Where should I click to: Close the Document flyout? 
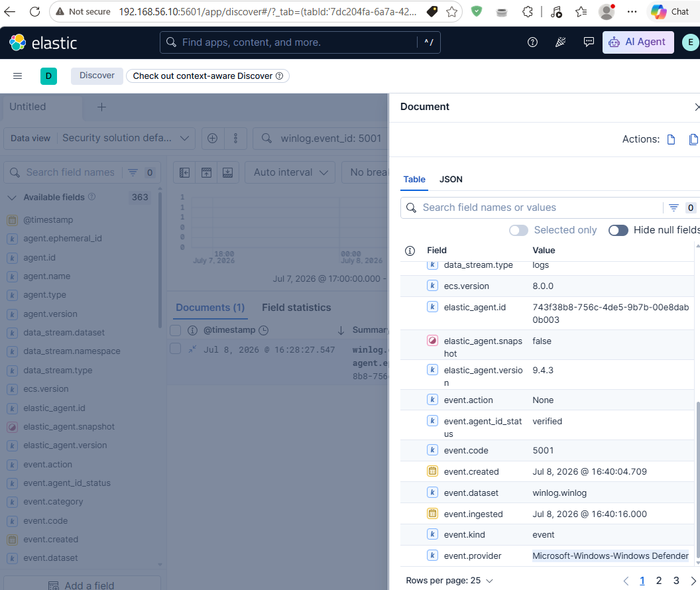coord(697,107)
